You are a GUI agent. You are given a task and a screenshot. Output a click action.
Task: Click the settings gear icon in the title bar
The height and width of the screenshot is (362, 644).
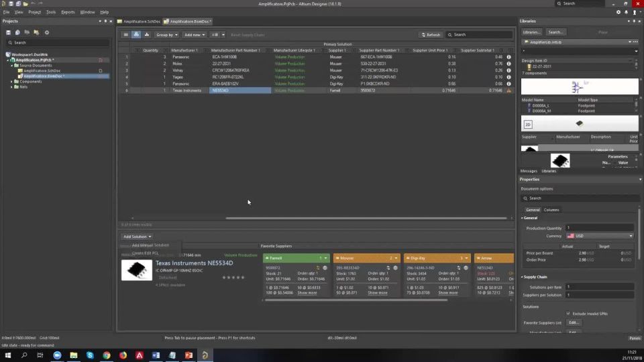[619, 12]
